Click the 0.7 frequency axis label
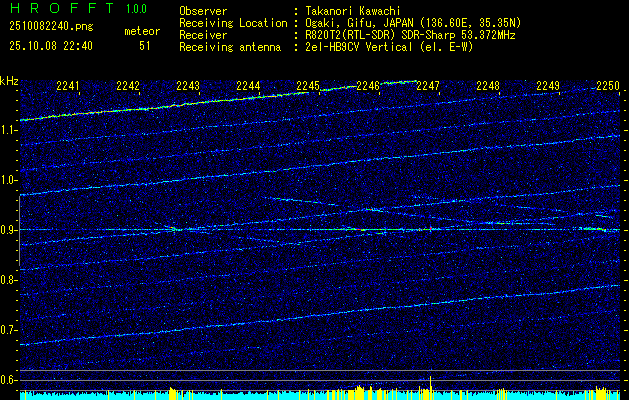Image resolution: width=629 pixels, height=400 pixels. 9,330
